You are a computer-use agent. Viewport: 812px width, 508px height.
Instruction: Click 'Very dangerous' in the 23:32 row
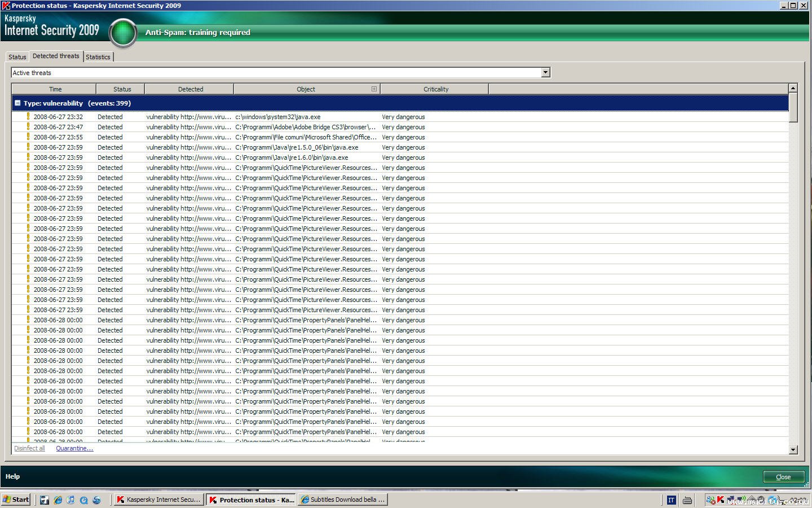tap(403, 117)
